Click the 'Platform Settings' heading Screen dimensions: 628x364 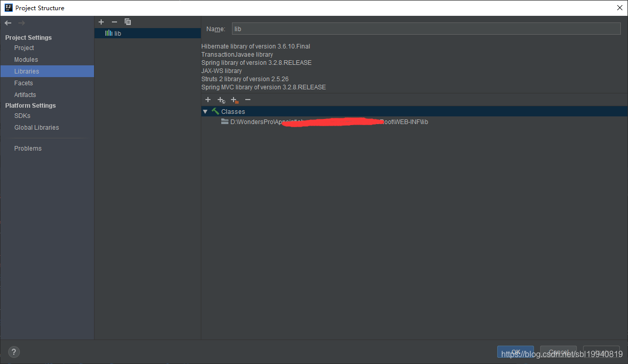pos(31,106)
